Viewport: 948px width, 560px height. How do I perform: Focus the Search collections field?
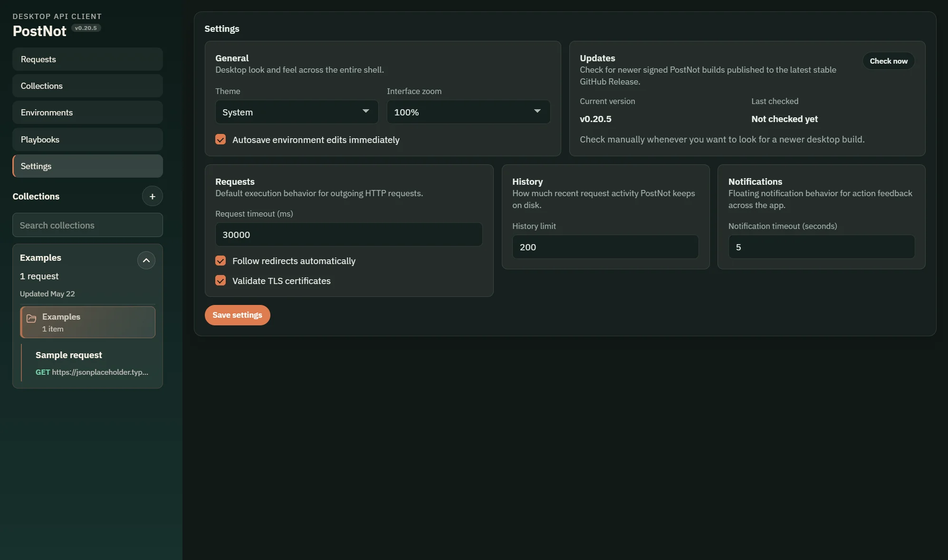87,225
